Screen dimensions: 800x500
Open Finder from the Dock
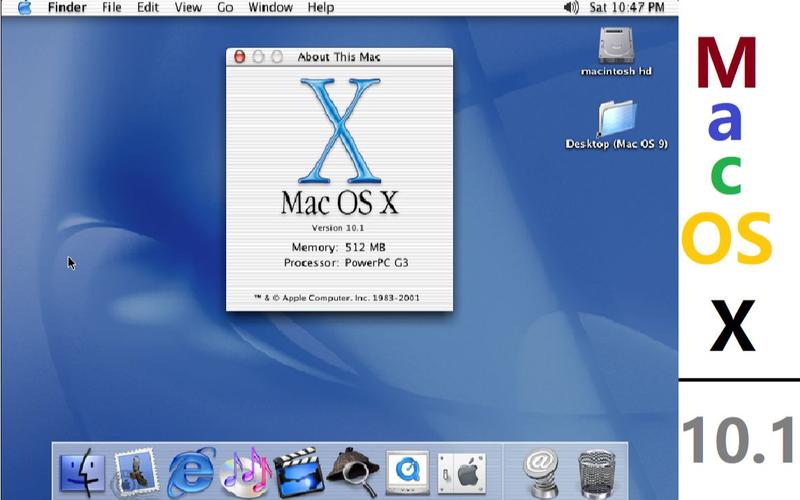point(83,470)
